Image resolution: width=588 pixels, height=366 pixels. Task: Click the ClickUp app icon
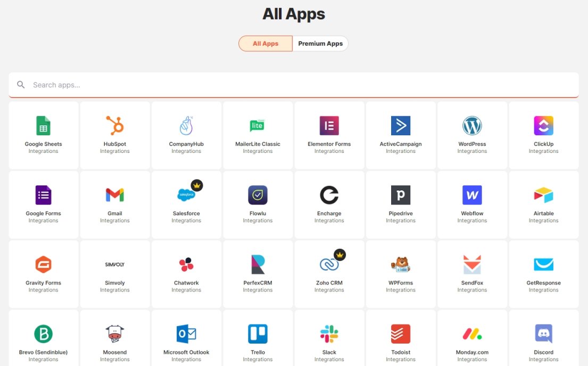coord(543,125)
